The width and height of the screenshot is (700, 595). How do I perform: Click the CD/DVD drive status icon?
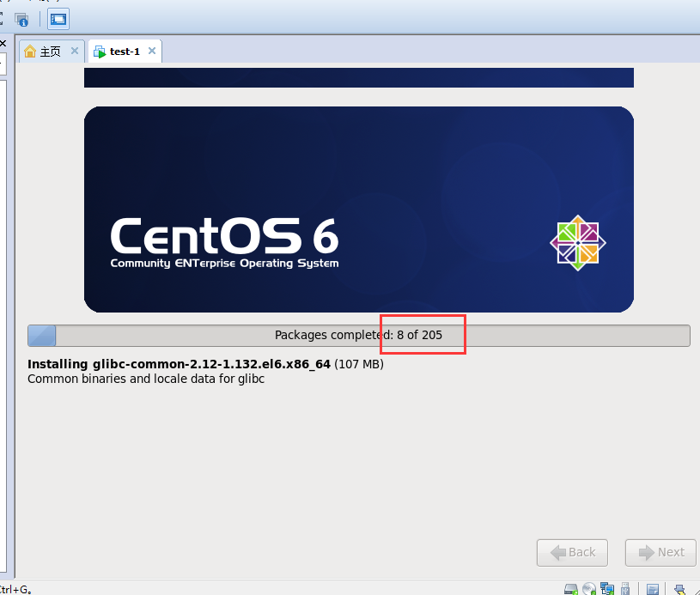coord(589,589)
